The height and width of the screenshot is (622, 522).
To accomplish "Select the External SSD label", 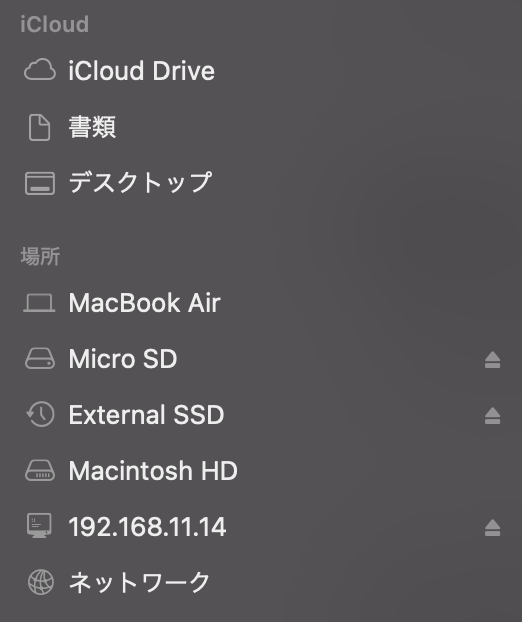I will [x=146, y=415].
